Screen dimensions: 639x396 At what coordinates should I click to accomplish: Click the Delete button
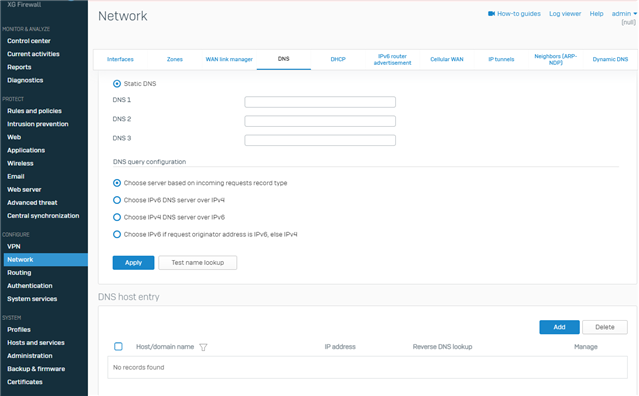coord(605,327)
